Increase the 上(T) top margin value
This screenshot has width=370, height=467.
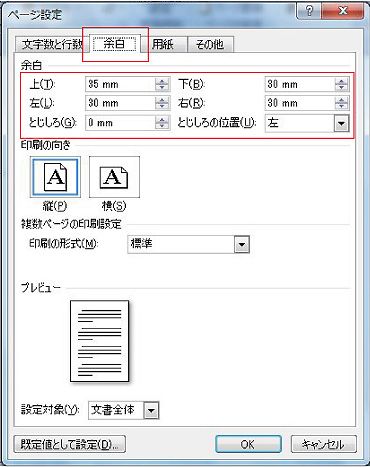pos(162,81)
